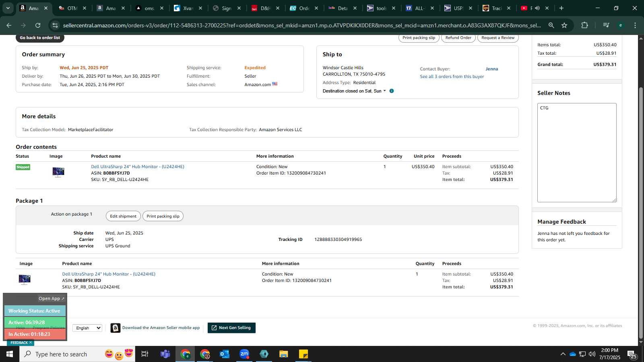Image resolution: width=644 pixels, height=362 pixels.
Task: Close the YouTube tab playing audio
Action: coord(547,8)
